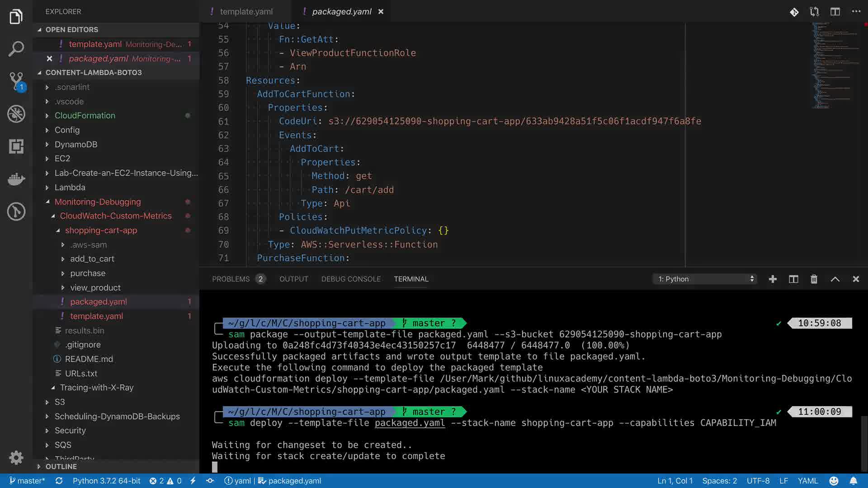
Task: Open the Extensions view icon
Action: coord(16,146)
